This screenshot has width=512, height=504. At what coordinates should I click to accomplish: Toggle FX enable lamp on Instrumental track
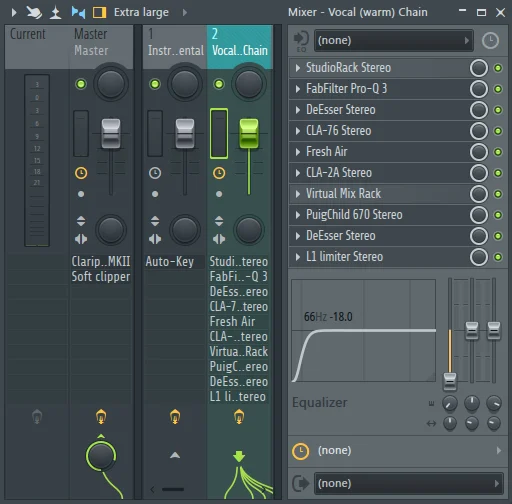tap(175, 417)
